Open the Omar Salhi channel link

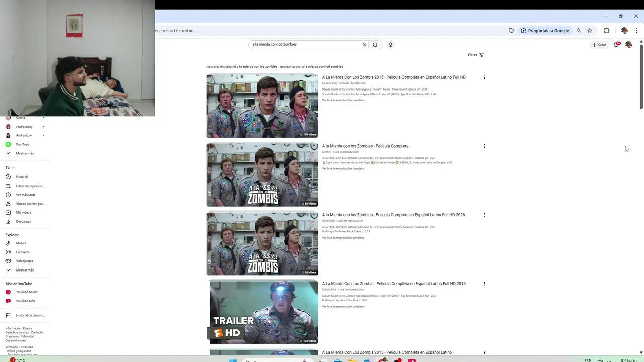tap(329, 221)
